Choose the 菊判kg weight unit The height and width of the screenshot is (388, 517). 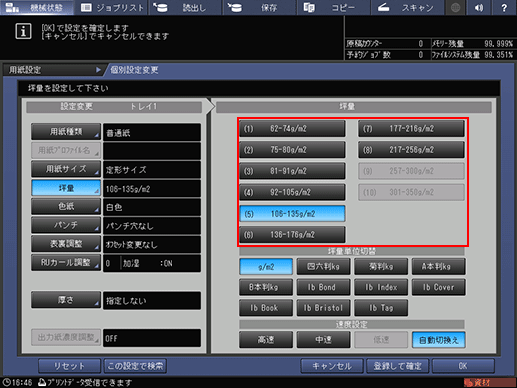click(381, 267)
